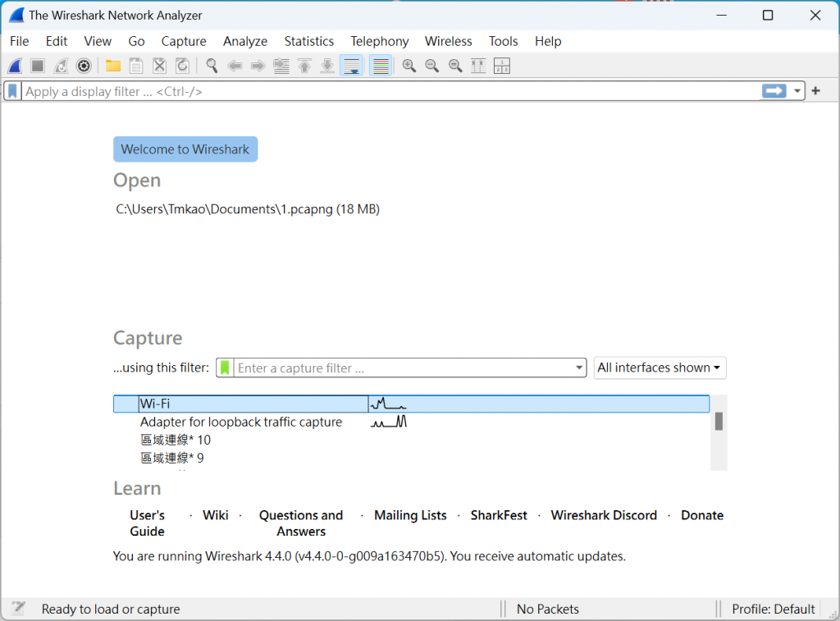Image resolution: width=840 pixels, height=621 pixels.
Task: Add display filter button plus icon
Action: click(816, 91)
